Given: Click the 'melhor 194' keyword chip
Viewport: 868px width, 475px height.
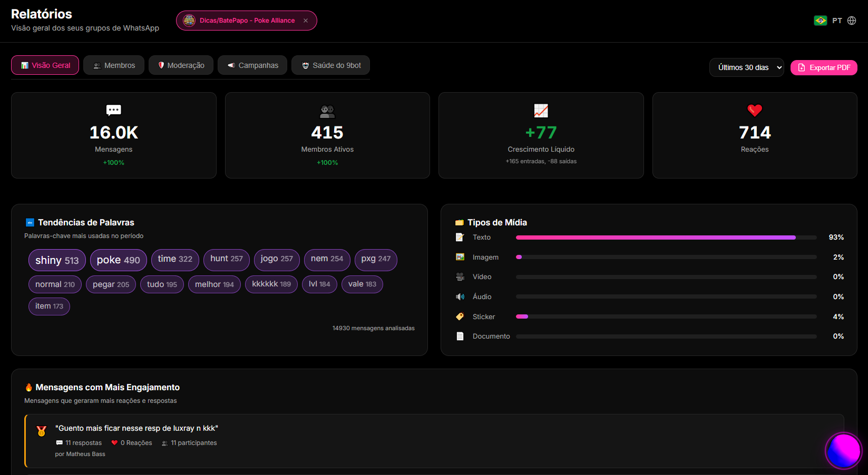Looking at the screenshot, I should coord(214,284).
